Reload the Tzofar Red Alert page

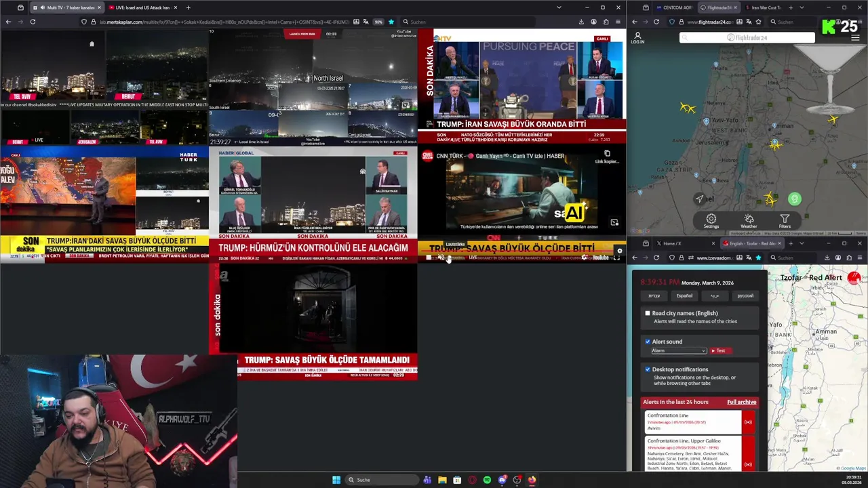656,258
